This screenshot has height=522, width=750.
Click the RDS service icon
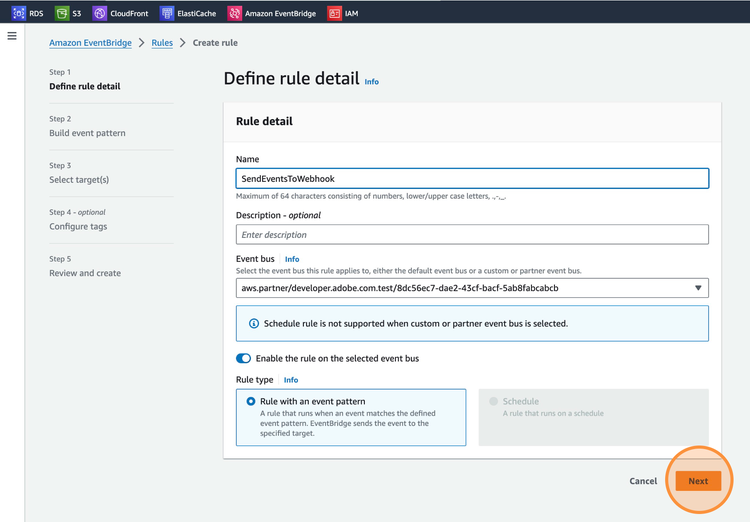[19, 13]
